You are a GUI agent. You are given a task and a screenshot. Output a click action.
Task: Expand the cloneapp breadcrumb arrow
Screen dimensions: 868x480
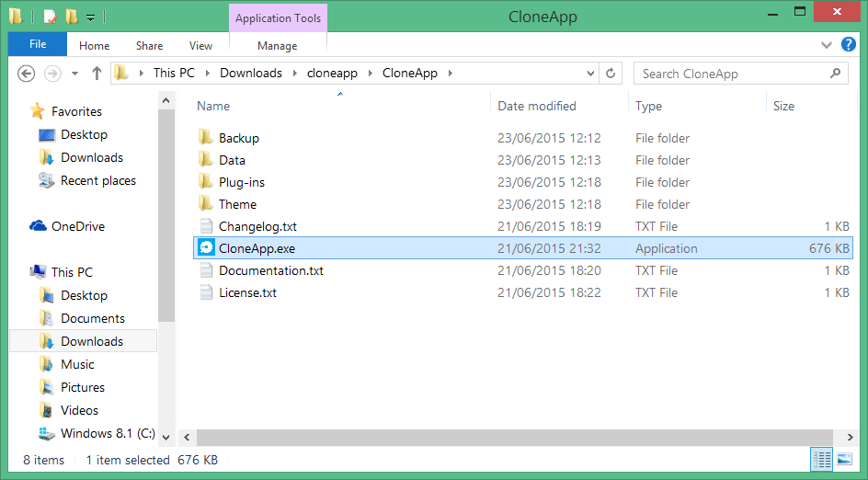click(370, 73)
